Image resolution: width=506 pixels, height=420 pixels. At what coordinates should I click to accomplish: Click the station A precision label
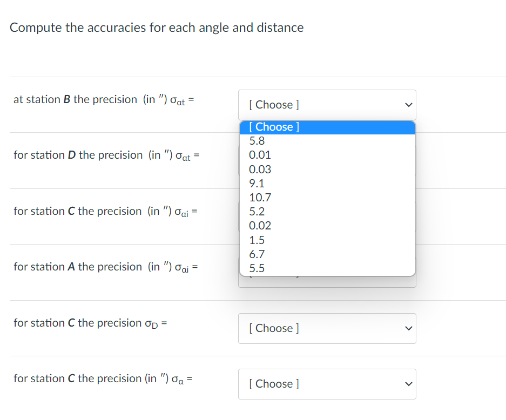point(106,267)
